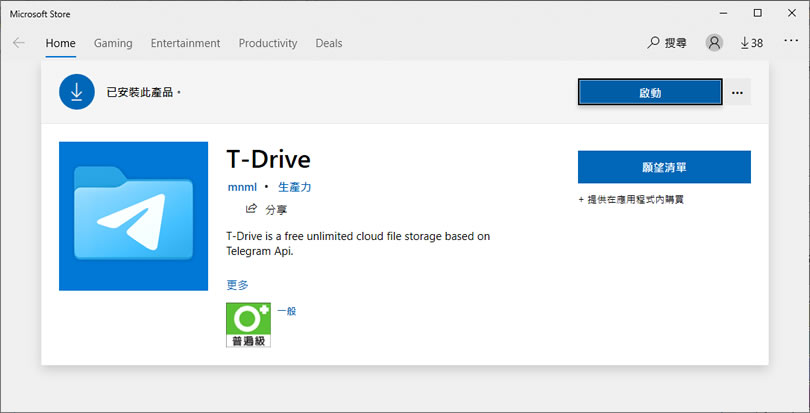Open the Home tab

(x=60, y=43)
